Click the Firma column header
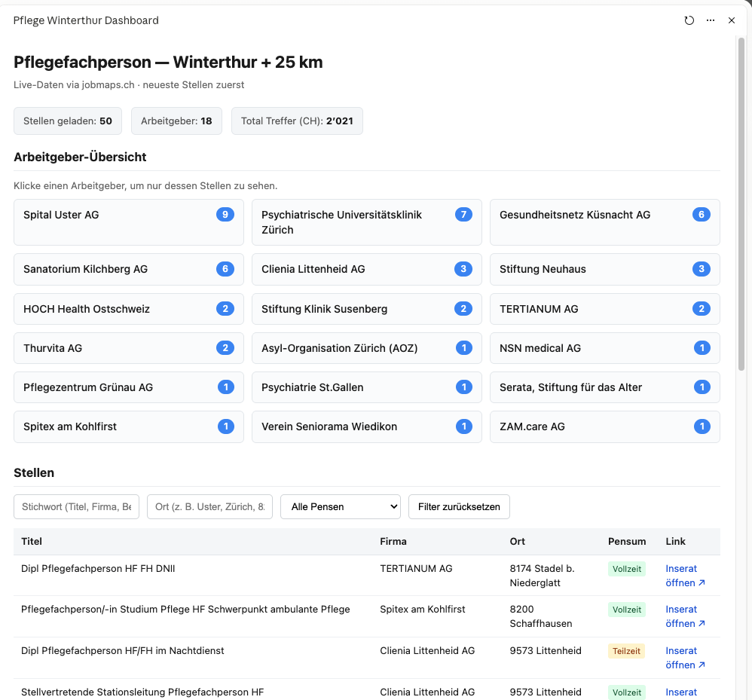The height and width of the screenshot is (700, 752). click(x=393, y=541)
